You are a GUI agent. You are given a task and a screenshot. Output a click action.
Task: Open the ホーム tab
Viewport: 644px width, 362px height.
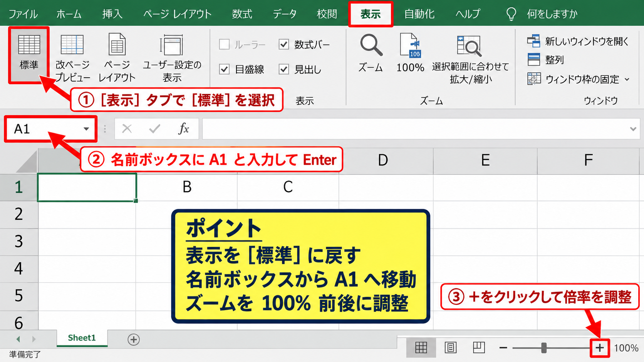[69, 14]
